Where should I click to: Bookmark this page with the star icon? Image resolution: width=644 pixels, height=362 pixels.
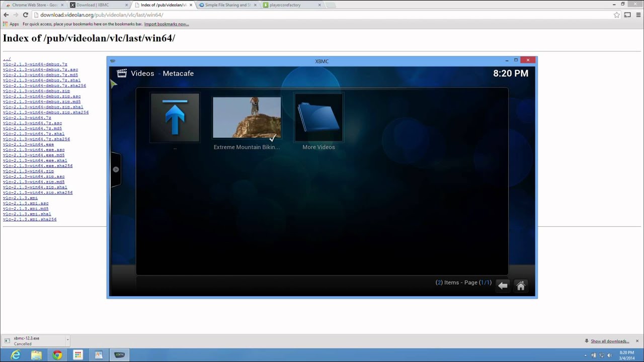[x=616, y=15]
